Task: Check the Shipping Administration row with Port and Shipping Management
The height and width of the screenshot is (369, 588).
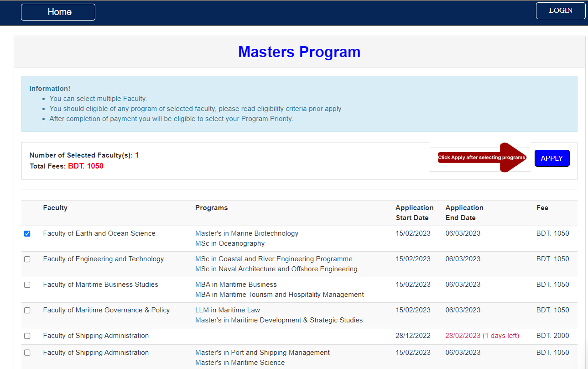Action: tap(27, 353)
